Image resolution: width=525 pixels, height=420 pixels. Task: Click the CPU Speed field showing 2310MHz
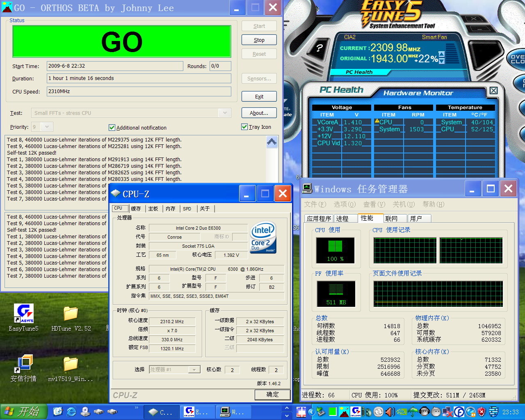[x=139, y=91]
